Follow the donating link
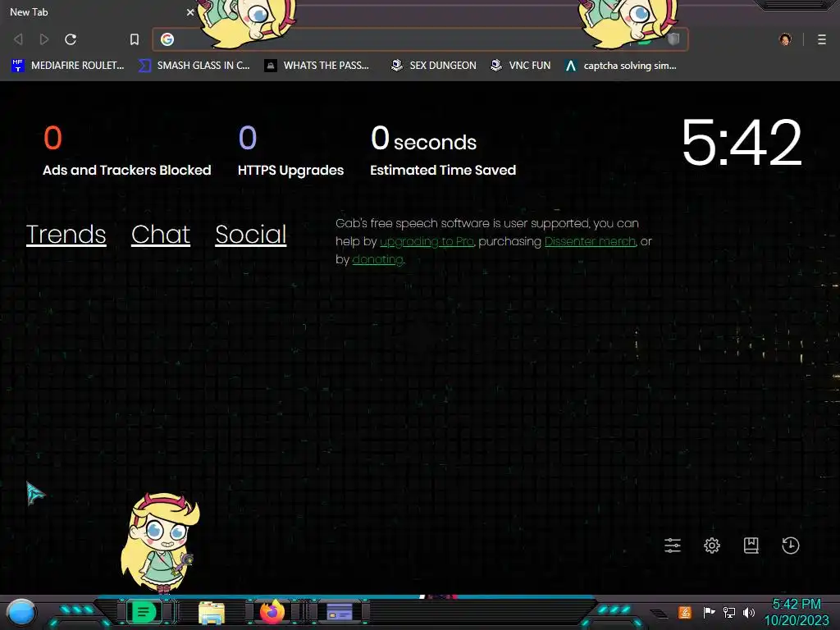 [377, 259]
